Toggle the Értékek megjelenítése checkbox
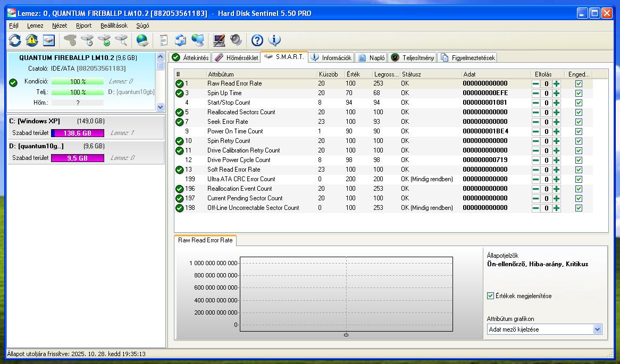620x364 pixels. pyautogui.click(x=490, y=296)
